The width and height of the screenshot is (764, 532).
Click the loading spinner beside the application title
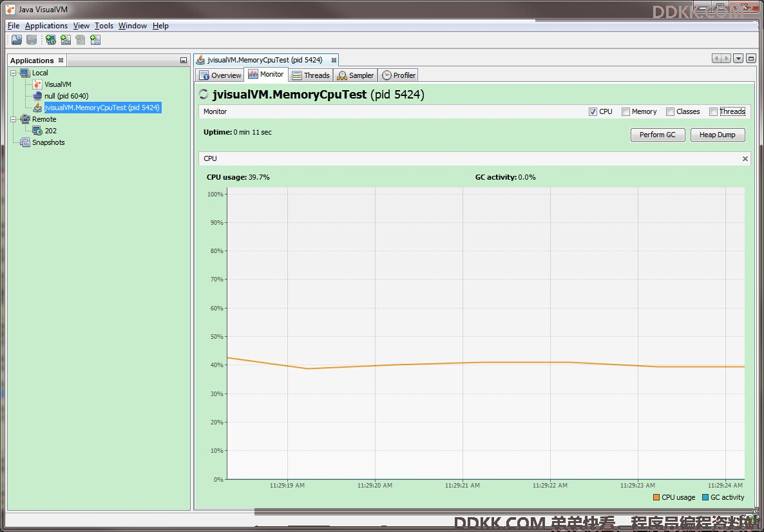pyautogui.click(x=204, y=95)
